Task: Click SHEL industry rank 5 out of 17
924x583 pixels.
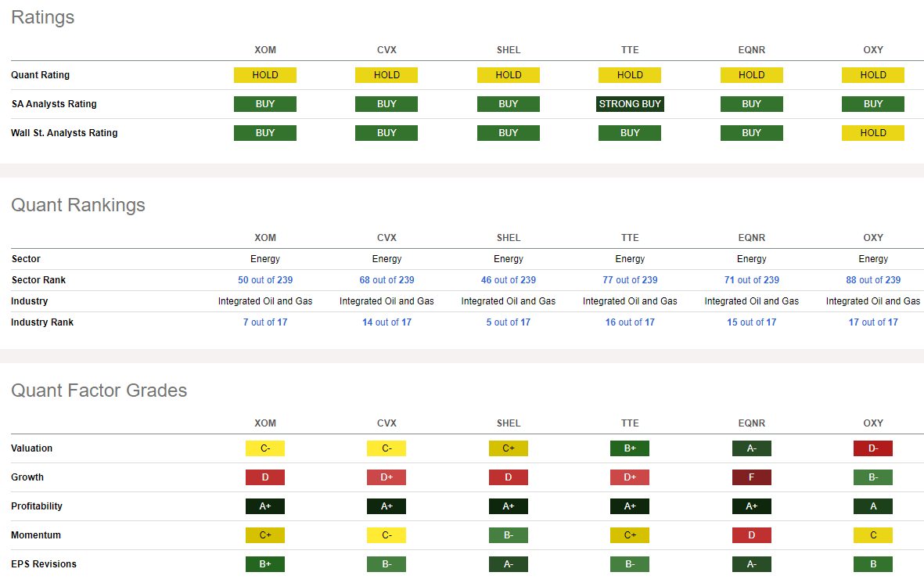Action: click(508, 322)
